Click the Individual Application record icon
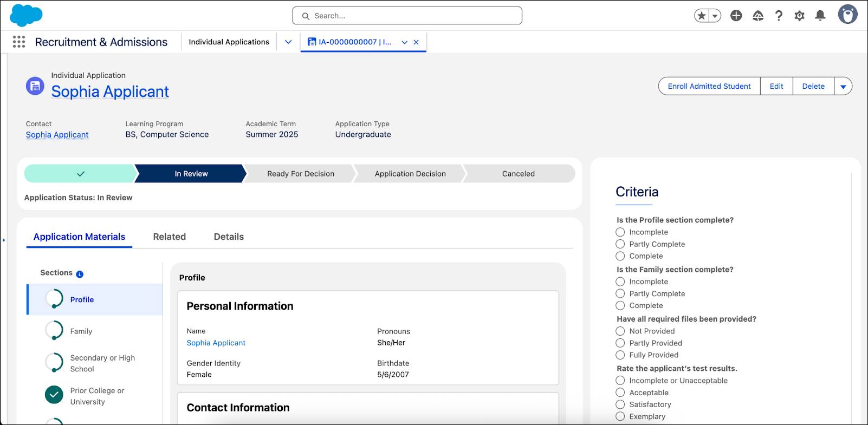The width and height of the screenshot is (868, 425). 35,86
